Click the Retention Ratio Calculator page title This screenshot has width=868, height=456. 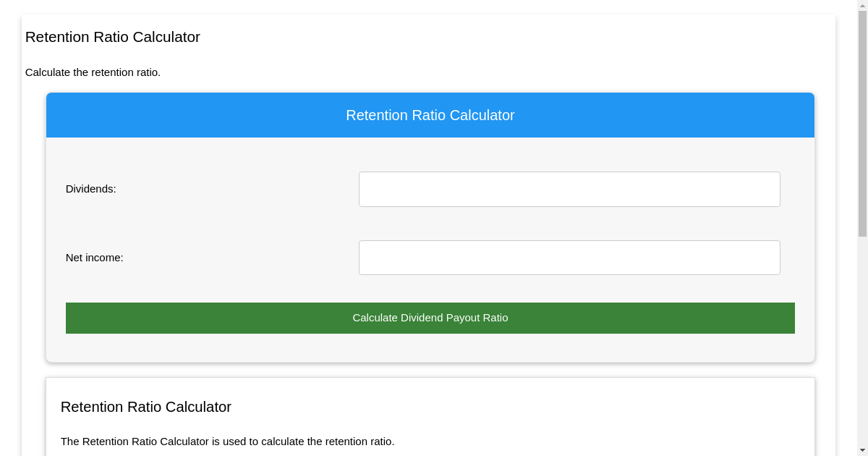(x=112, y=37)
